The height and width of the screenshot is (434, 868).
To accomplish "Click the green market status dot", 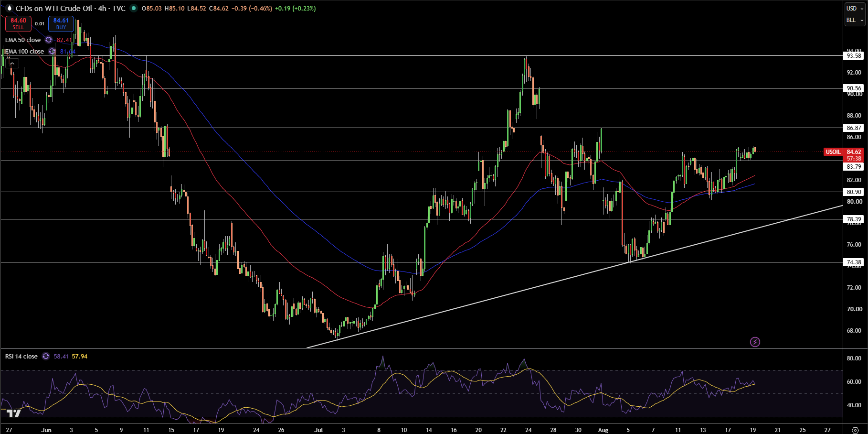I will [133, 8].
